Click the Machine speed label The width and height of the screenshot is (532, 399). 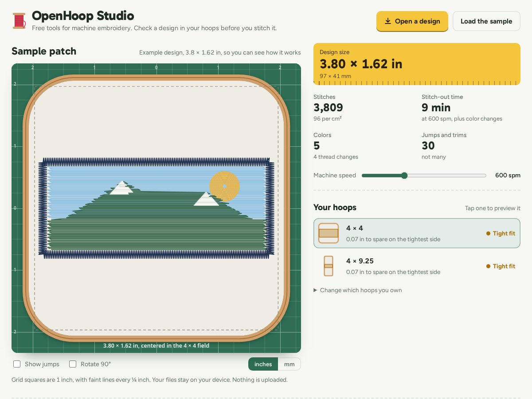335,176
